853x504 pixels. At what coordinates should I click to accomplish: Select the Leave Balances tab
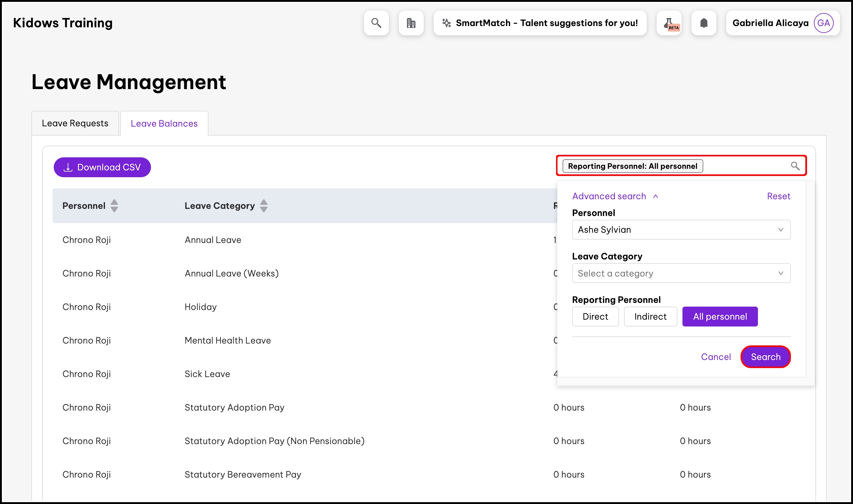click(164, 124)
